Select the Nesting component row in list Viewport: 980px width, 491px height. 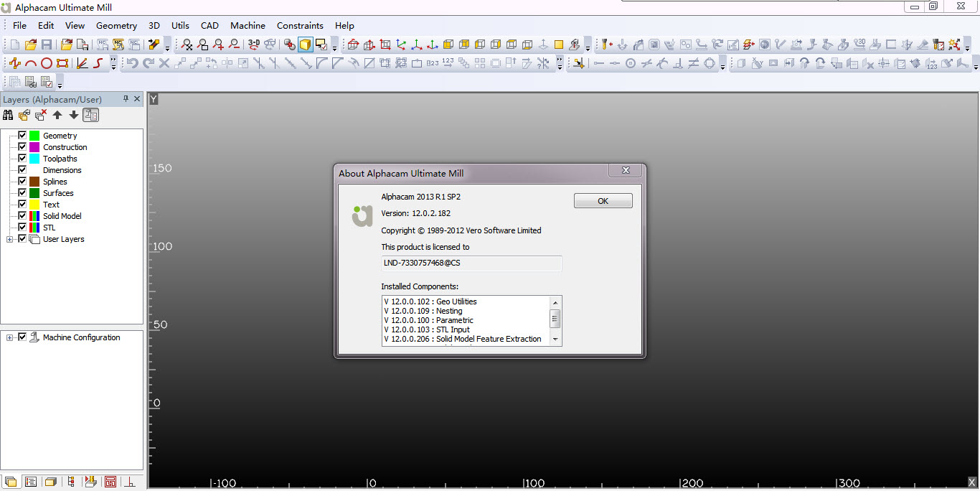[x=466, y=311]
